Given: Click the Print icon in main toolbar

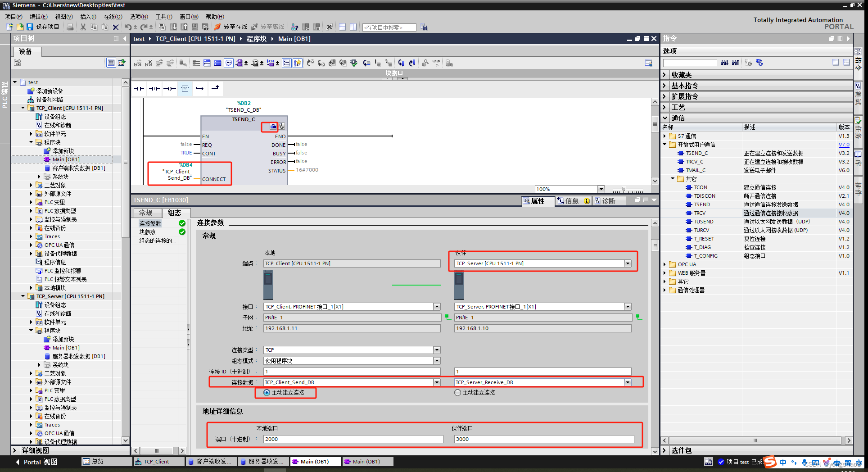Looking at the screenshot, I should point(70,27).
